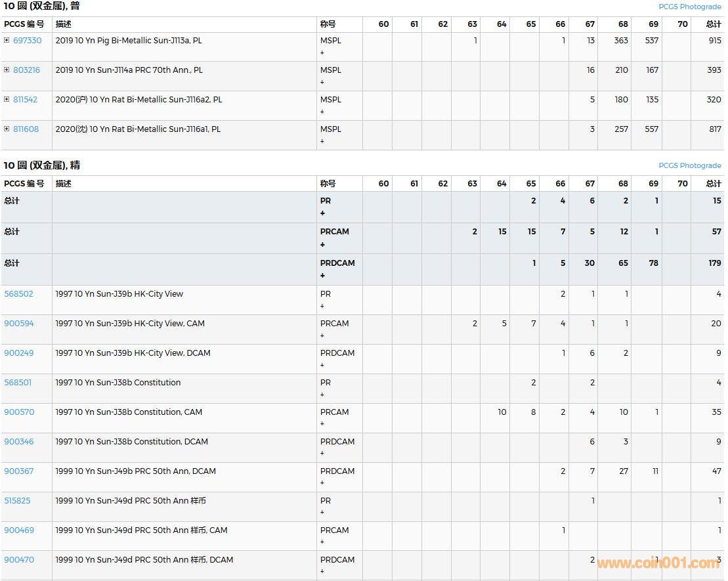Viewport: 728px width, 581px height.
Task: Open the 900346 Constitution DCAM link
Action: (x=18, y=442)
